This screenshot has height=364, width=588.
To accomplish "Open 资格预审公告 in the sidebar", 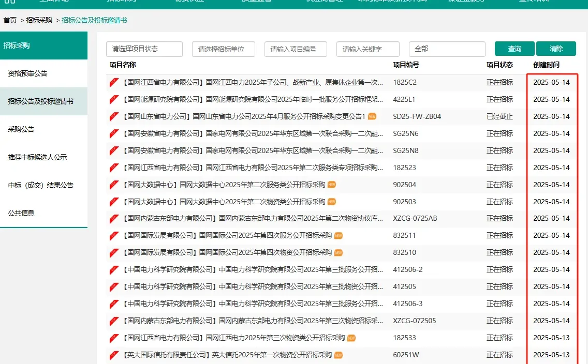I will click(x=43, y=73).
